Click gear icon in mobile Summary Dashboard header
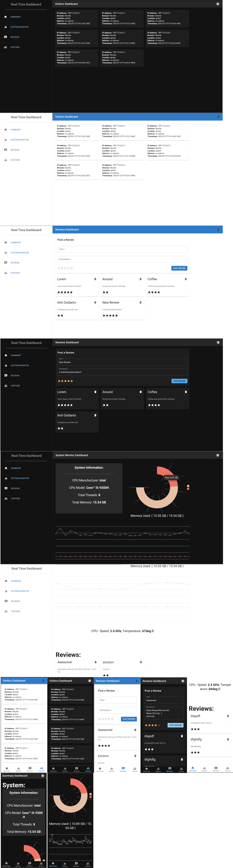The height and width of the screenshot is (868, 233). [x=43, y=776]
